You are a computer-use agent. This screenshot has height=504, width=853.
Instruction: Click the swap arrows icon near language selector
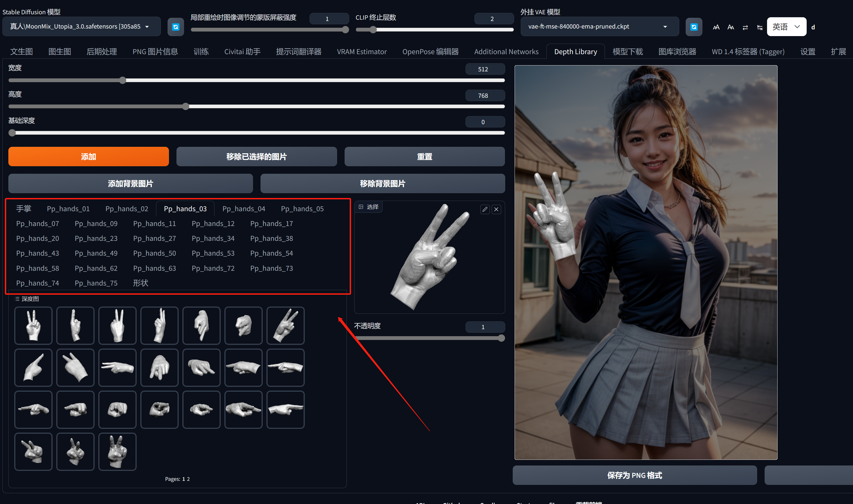coord(745,27)
